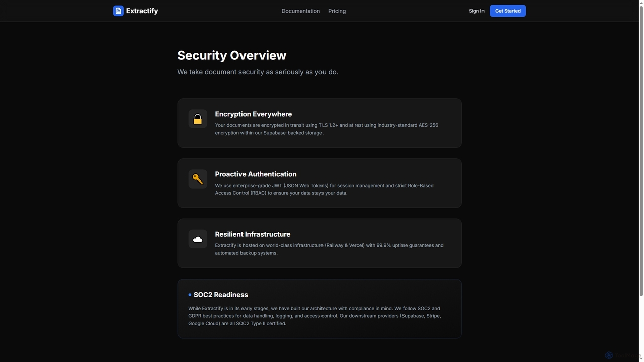The width and height of the screenshot is (644, 362).
Task: Click the Sign In link
Action: [476, 11]
